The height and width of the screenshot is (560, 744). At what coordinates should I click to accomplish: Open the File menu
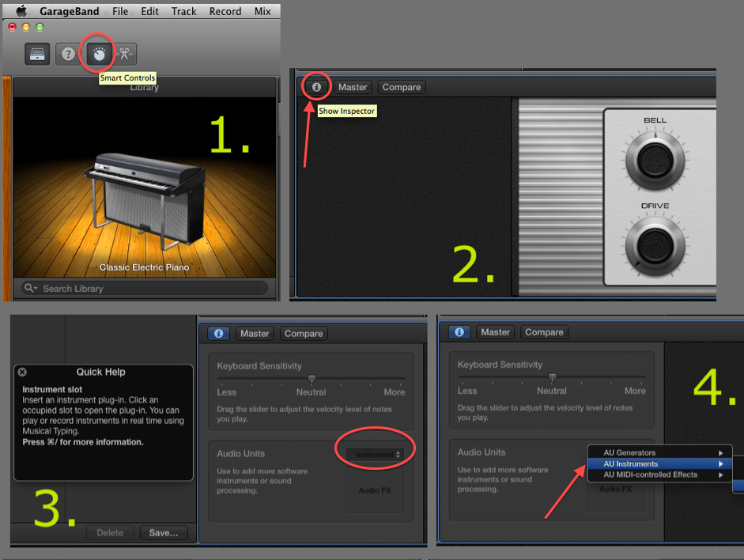[120, 11]
